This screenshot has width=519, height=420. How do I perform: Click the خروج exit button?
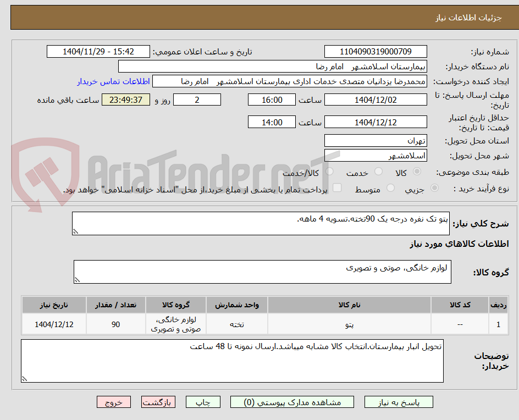(x=114, y=402)
